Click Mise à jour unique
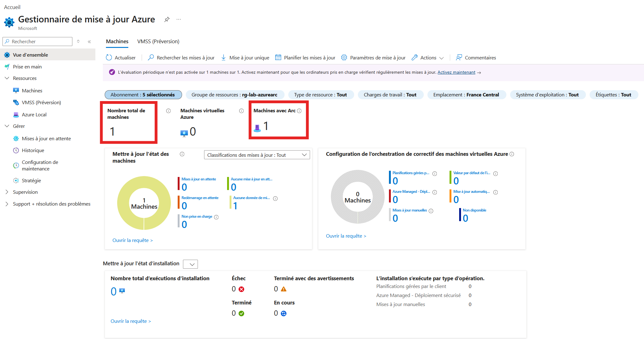The height and width of the screenshot is (339, 644). (x=245, y=58)
